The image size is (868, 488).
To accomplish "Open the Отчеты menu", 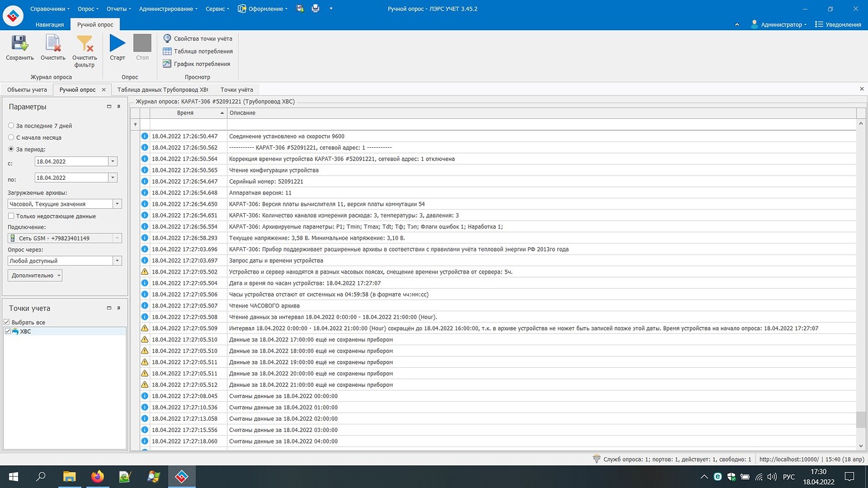I will click(119, 9).
